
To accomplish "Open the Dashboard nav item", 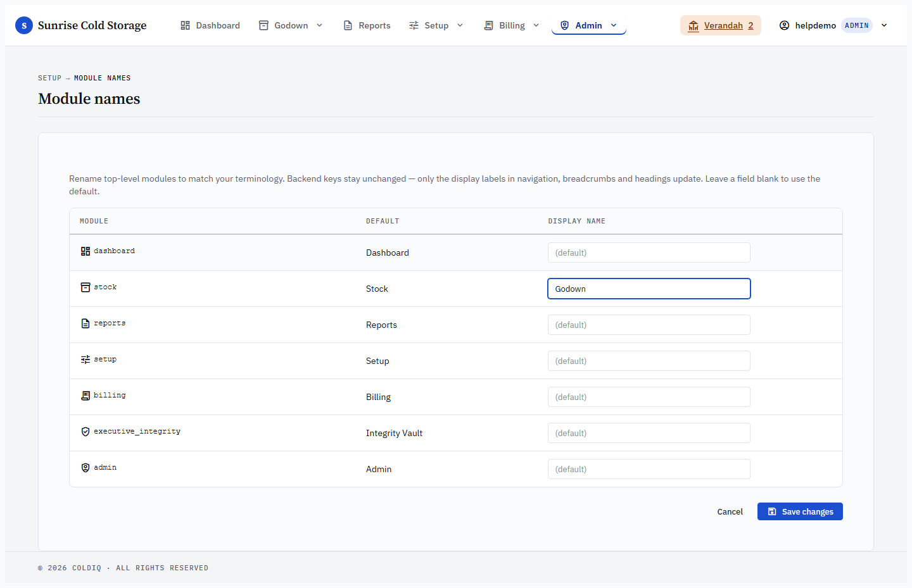I will (x=210, y=25).
